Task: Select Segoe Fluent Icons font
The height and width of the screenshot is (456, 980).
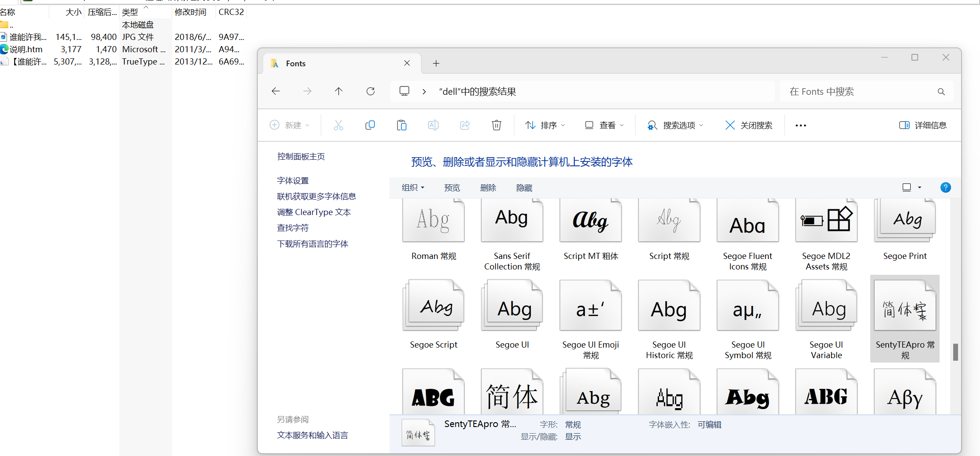Action: (748, 235)
